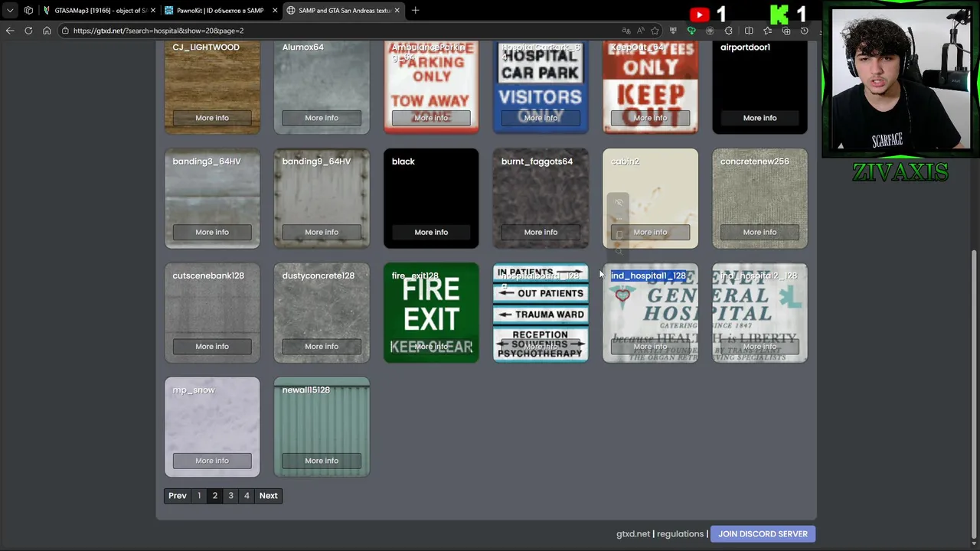Expand the tab actions dropdown chevron
980x551 pixels.
point(10,11)
